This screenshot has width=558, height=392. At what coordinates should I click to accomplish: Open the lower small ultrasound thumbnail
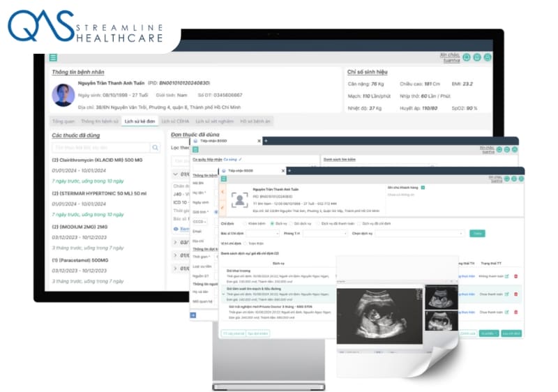pos(442,321)
